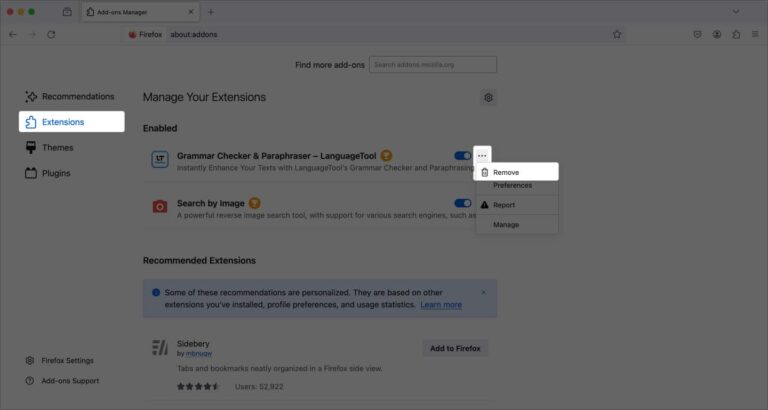The image size is (768, 410).
Task: Open a new tab with plus icon
Action: (x=211, y=11)
